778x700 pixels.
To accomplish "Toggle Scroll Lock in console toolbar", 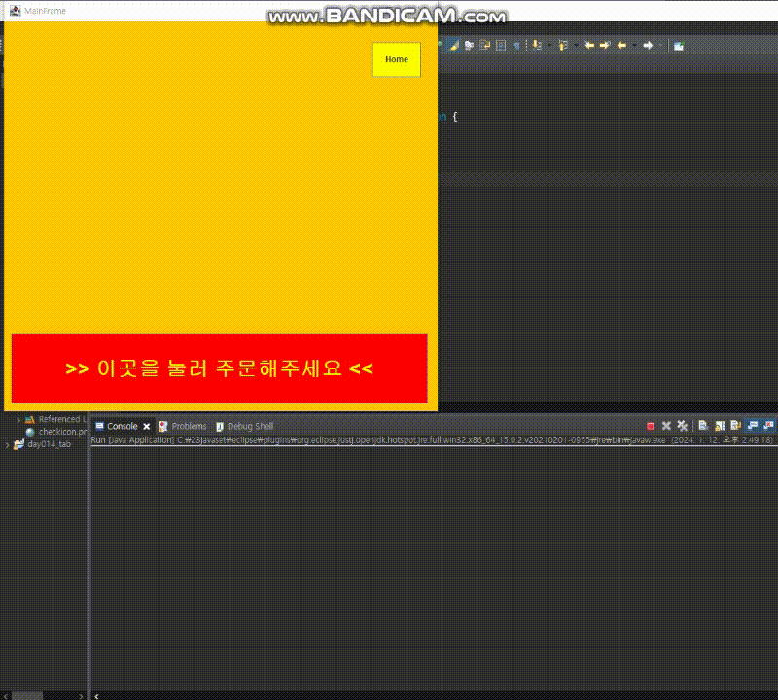I will click(720, 425).
